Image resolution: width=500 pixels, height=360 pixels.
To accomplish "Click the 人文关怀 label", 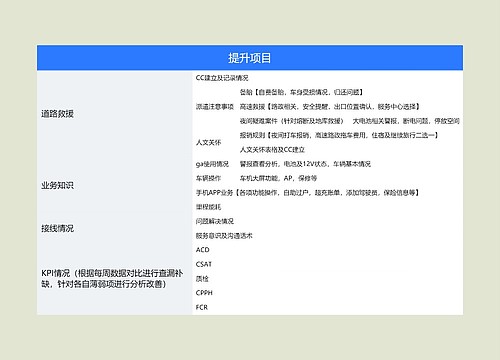I will 208,142.
